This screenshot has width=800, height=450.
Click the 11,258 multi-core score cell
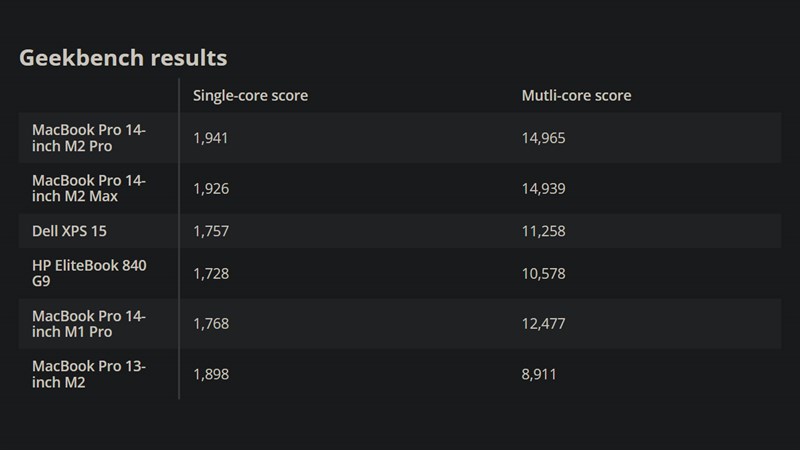pyautogui.click(x=544, y=232)
